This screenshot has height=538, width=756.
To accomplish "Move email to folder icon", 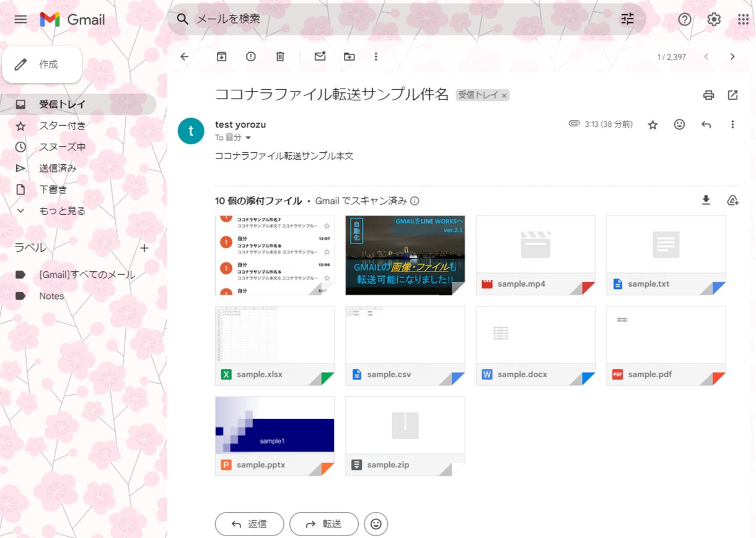I will click(349, 56).
